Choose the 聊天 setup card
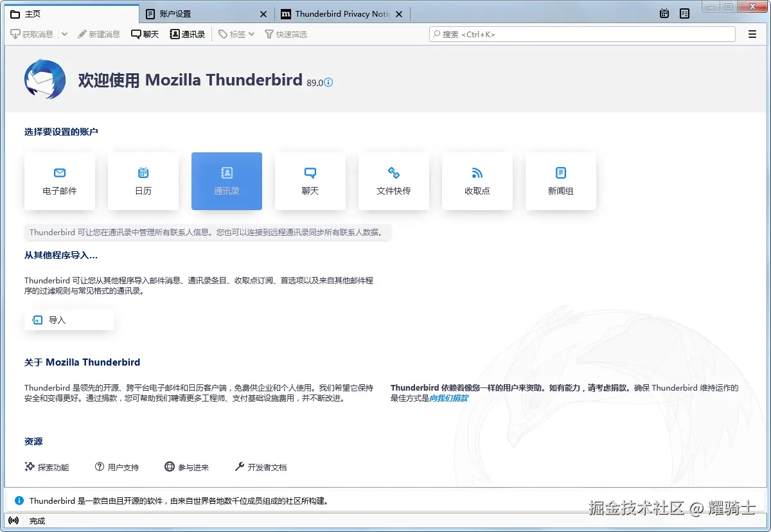 [310, 181]
